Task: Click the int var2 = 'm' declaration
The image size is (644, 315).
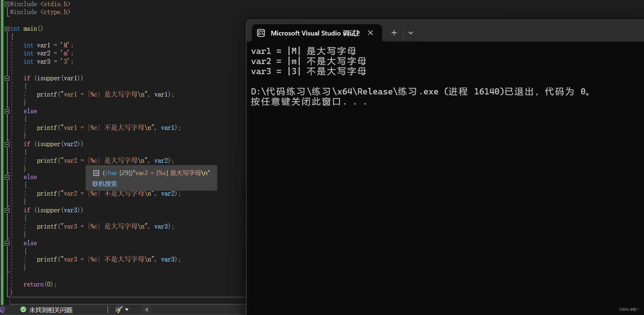Action: pyautogui.click(x=49, y=53)
